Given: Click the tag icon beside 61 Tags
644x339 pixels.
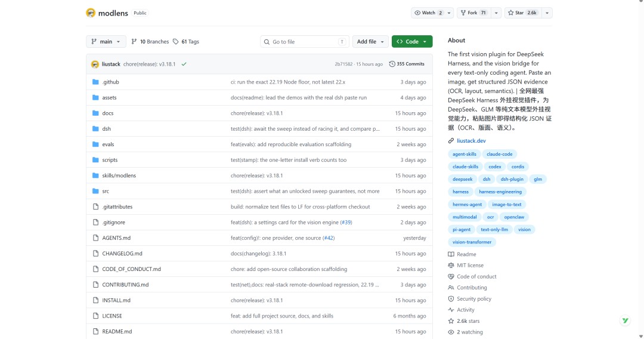Looking at the screenshot, I should point(176,42).
